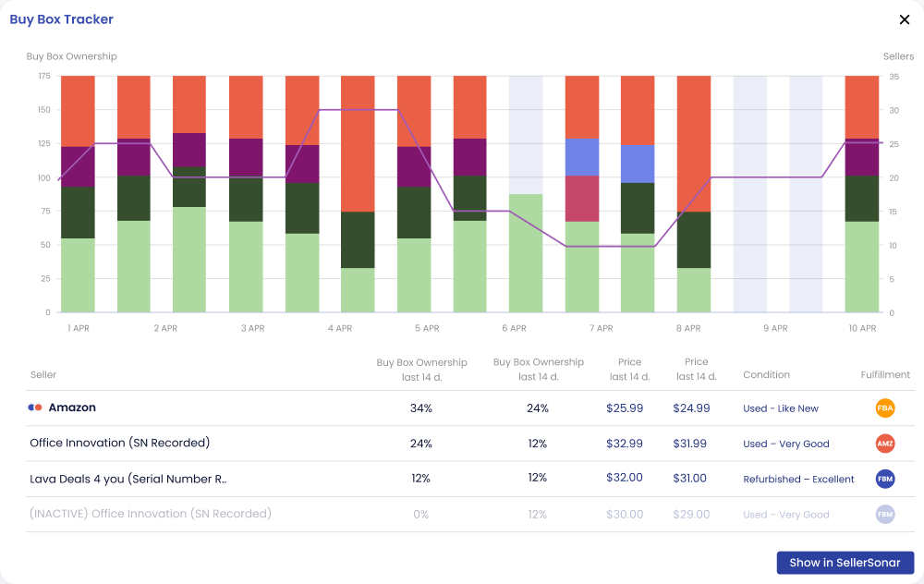This screenshot has width=924, height=584.
Task: Click the faded FBM badge in inactive row
Action: tap(885, 514)
